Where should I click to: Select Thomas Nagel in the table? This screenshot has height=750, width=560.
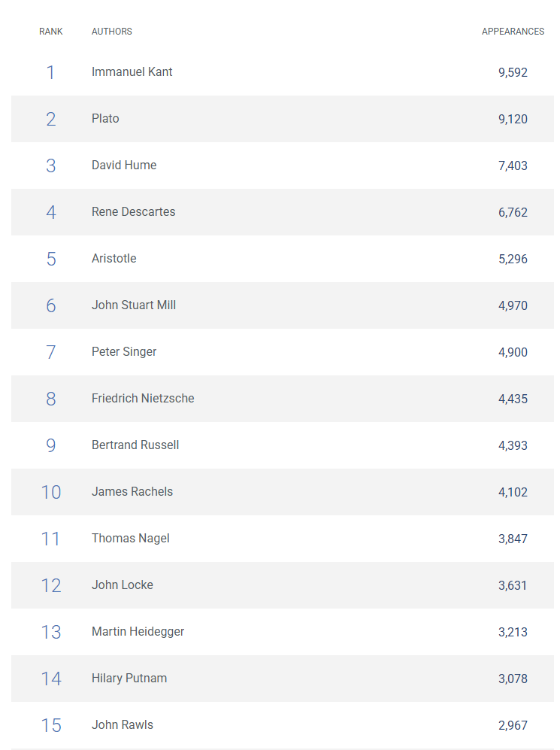pos(131,539)
